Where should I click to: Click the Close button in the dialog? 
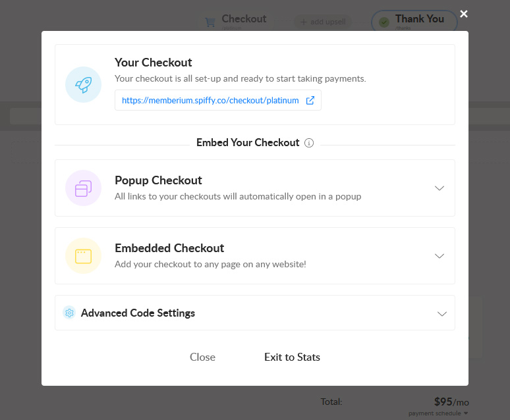202,357
